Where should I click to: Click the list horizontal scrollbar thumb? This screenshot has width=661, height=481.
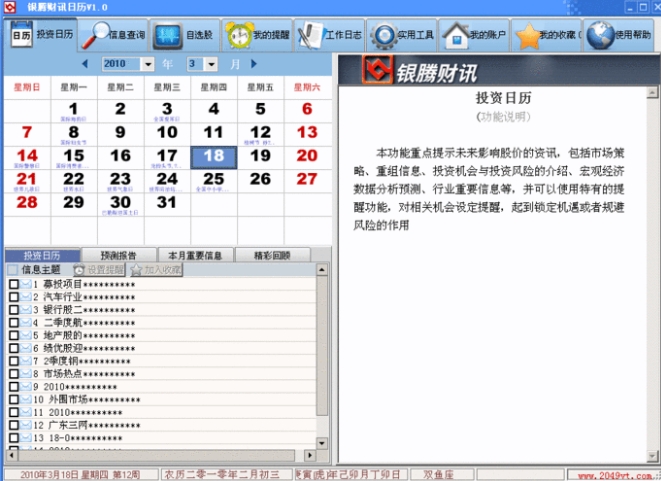click(156, 455)
